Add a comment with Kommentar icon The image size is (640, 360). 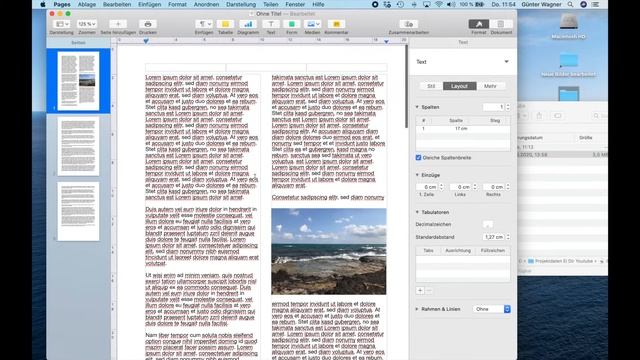coord(336,24)
